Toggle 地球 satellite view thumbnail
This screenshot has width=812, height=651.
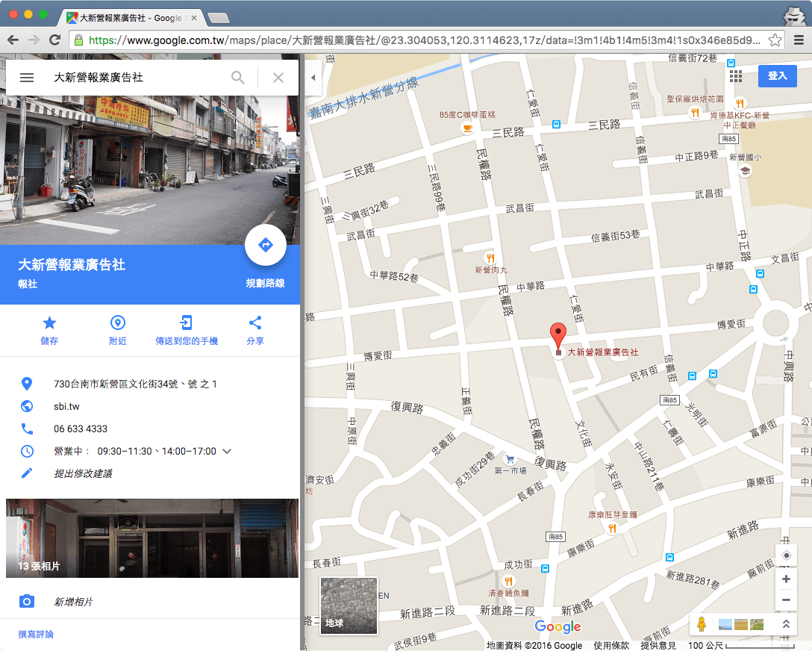(x=349, y=605)
